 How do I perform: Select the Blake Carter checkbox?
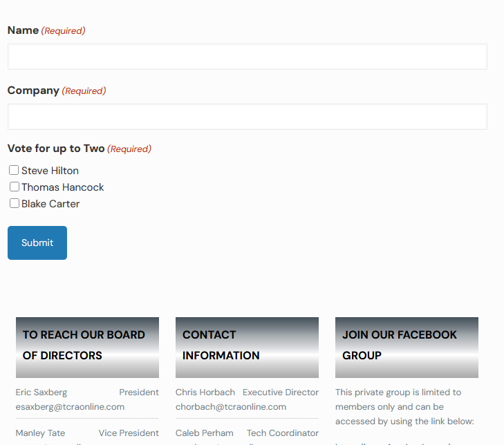click(14, 203)
